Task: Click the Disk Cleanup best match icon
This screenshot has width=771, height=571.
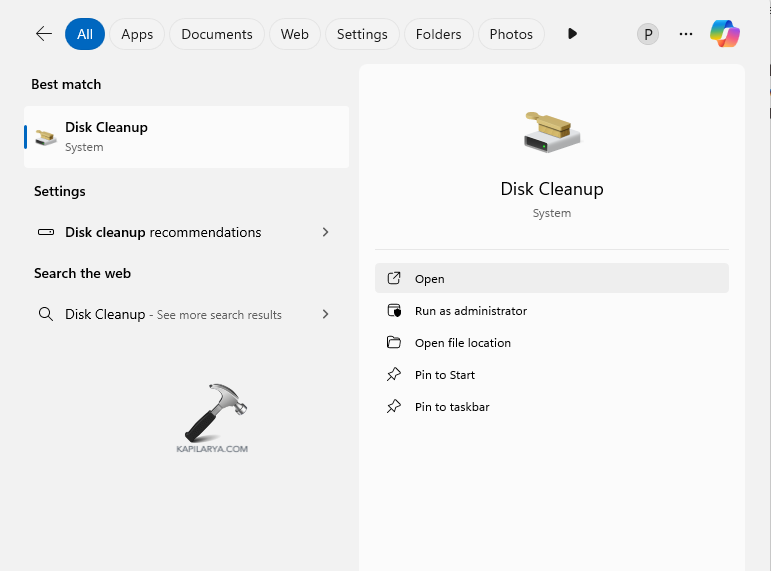Action: (x=46, y=137)
